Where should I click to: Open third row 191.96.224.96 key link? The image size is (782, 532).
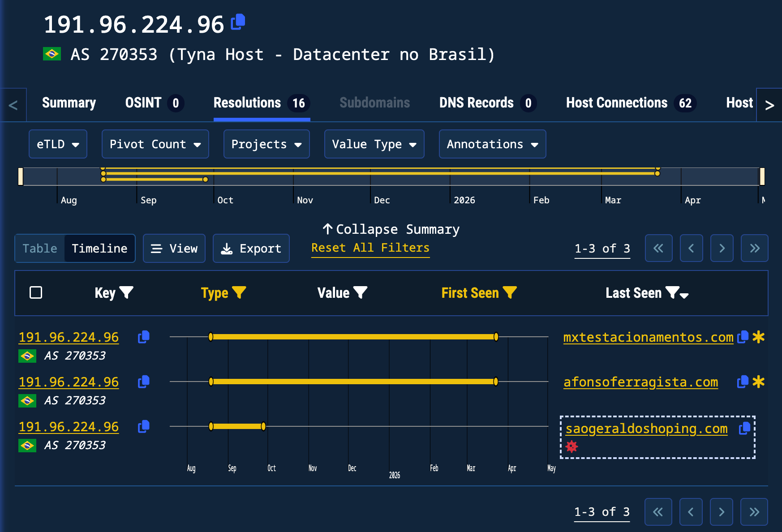click(x=69, y=427)
